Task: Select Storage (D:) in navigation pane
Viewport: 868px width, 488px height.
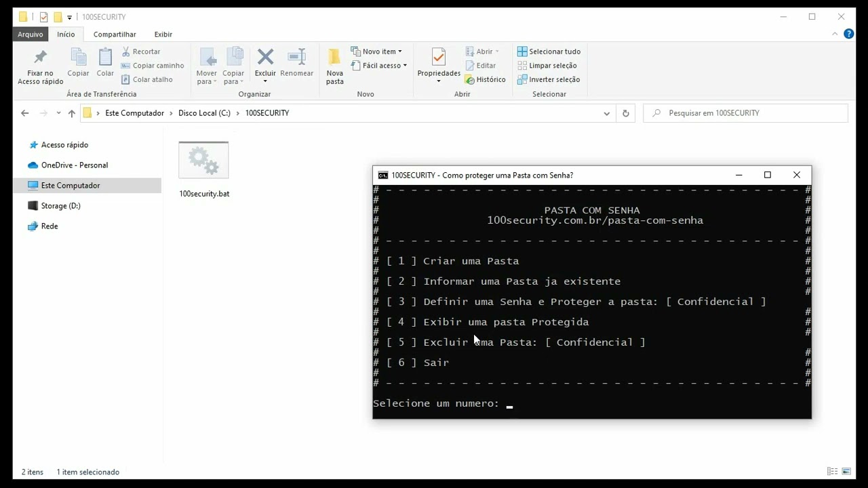Action: tap(60, 206)
